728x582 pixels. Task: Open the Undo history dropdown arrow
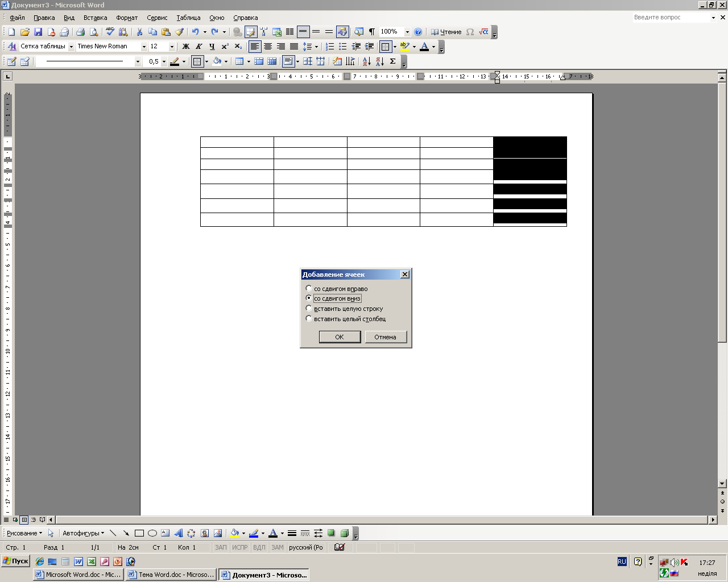click(x=205, y=32)
